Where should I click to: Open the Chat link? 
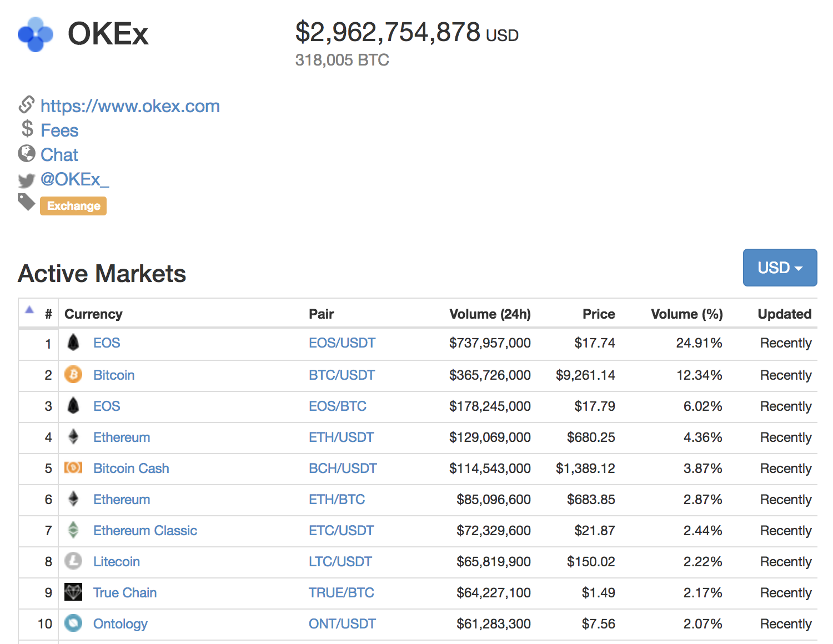point(59,155)
